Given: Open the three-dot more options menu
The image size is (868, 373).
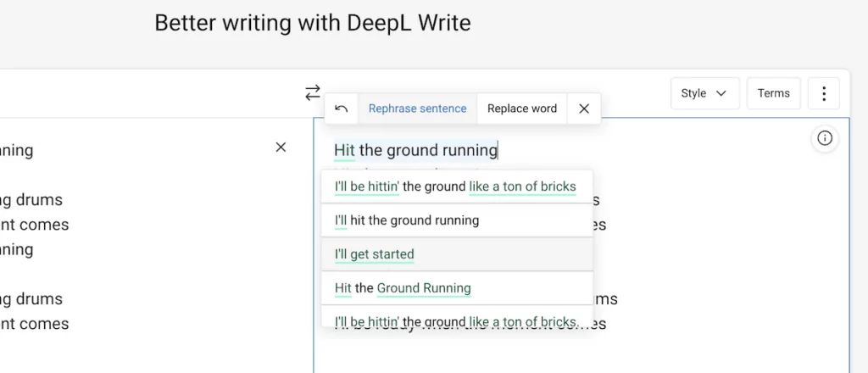Looking at the screenshot, I should pyautogui.click(x=824, y=93).
